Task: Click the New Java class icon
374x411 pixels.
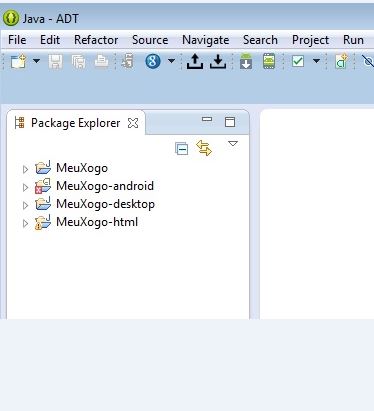Action: [341, 61]
